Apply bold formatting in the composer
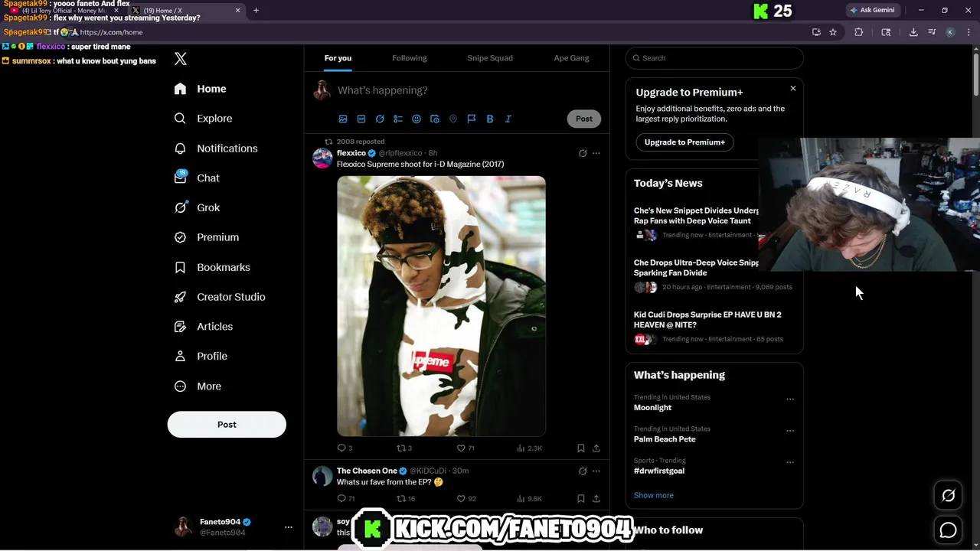 click(490, 119)
